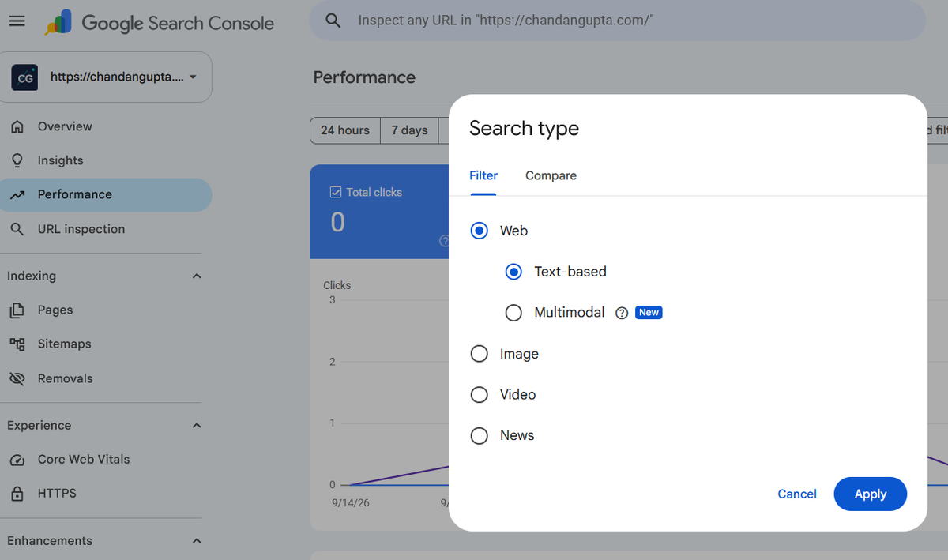This screenshot has height=560, width=948.
Task: Select the Multimodal radio option
Action: pos(513,313)
